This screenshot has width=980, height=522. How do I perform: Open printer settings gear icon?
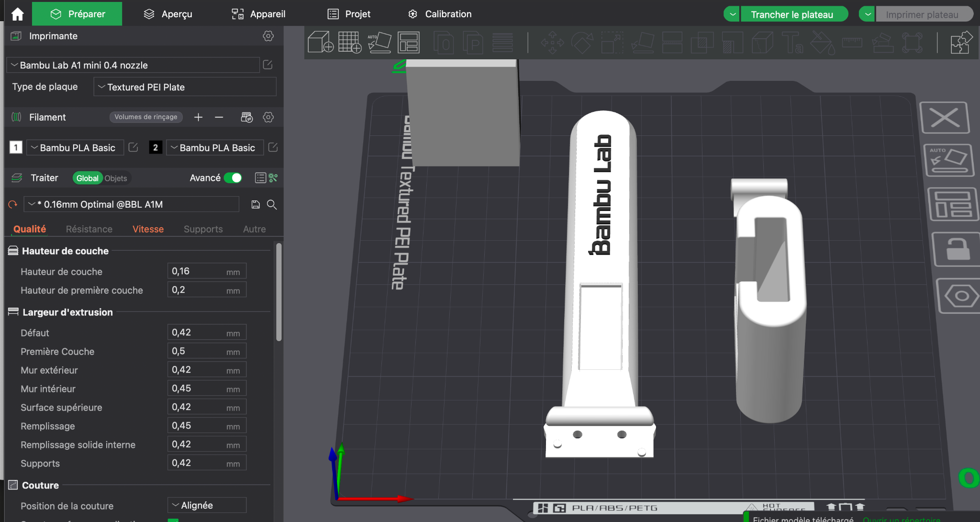268,36
